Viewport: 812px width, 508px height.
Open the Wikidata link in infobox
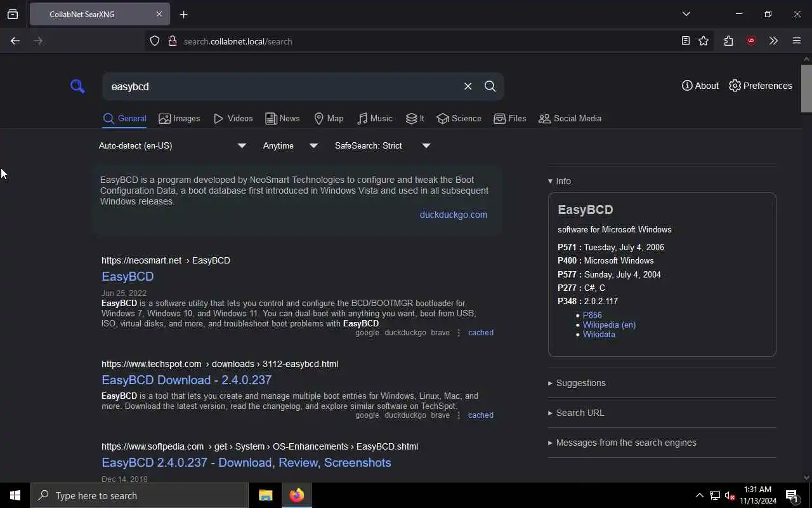click(x=599, y=334)
